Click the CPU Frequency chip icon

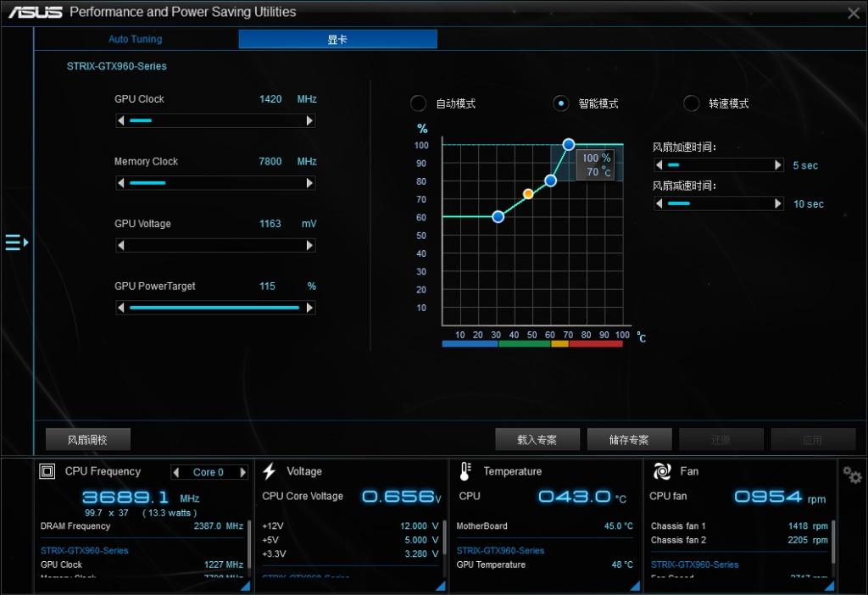48,471
